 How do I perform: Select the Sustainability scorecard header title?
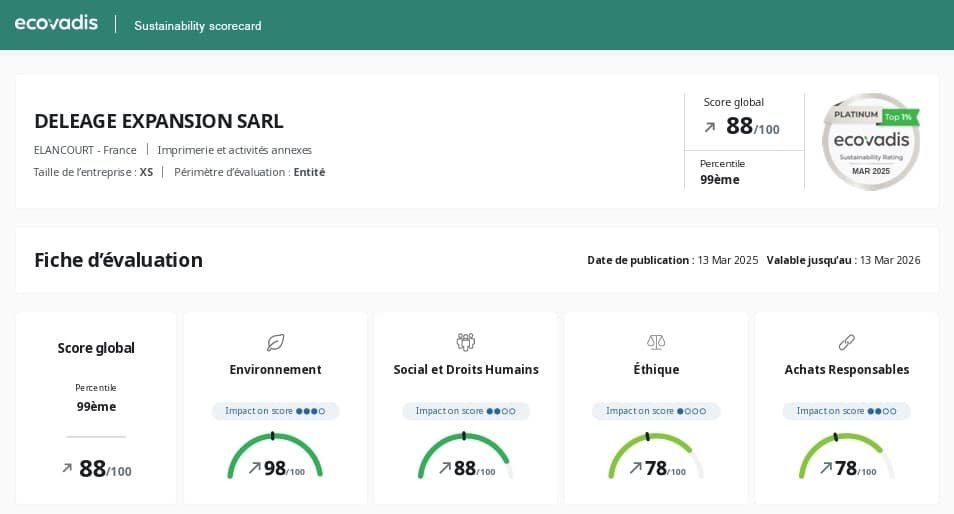coord(198,26)
